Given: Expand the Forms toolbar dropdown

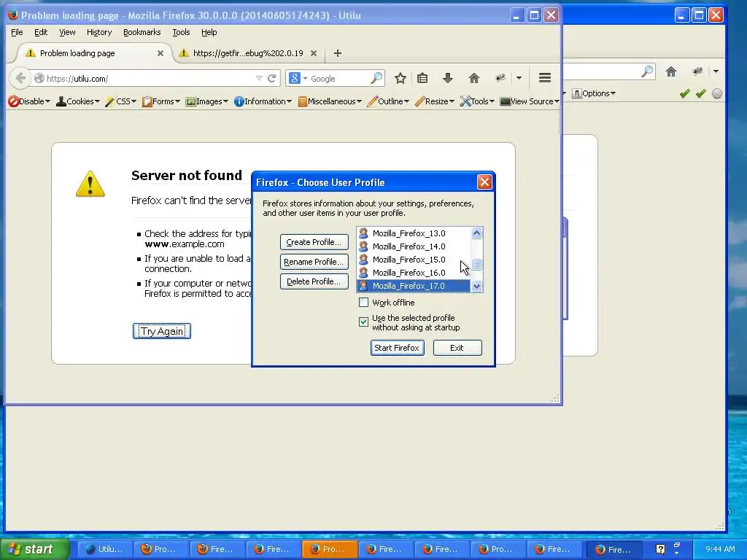Looking at the screenshot, I should coord(161,101).
